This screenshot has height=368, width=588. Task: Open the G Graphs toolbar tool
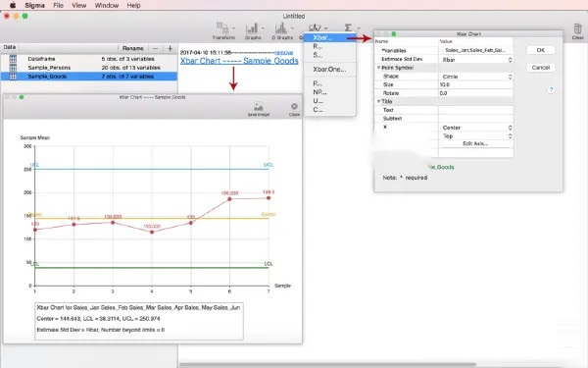[x=281, y=30]
